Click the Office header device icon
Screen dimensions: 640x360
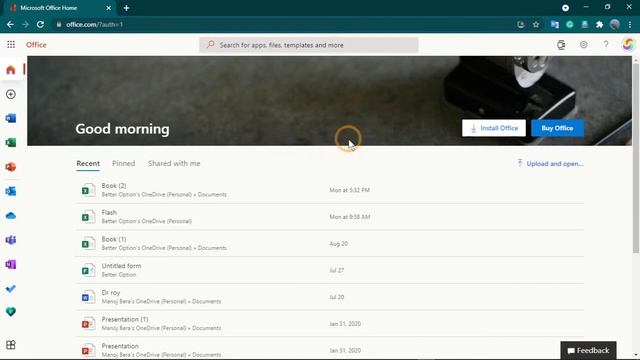tap(561, 45)
